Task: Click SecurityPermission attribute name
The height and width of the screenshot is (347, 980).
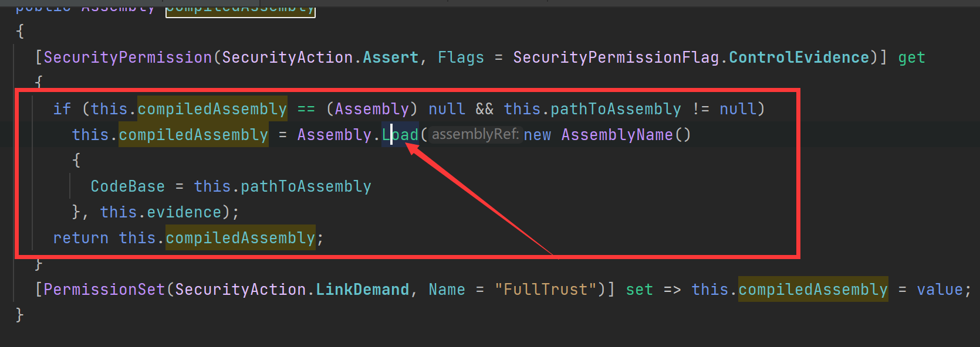Action: pyautogui.click(x=128, y=57)
